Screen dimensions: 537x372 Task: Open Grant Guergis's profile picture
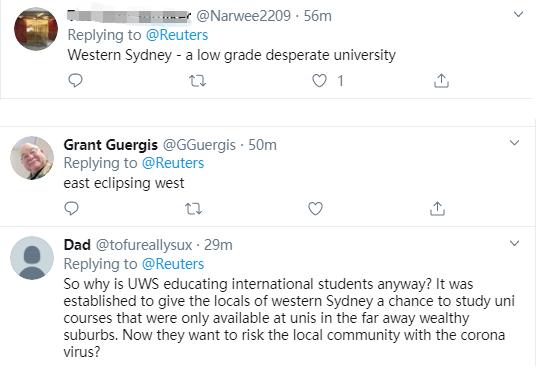pyautogui.click(x=32, y=158)
